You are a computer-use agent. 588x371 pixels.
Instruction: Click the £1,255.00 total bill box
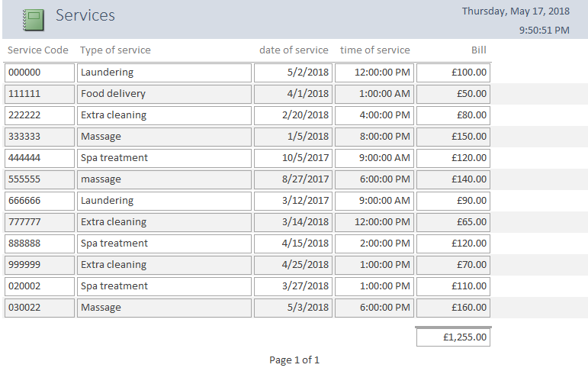click(x=453, y=337)
